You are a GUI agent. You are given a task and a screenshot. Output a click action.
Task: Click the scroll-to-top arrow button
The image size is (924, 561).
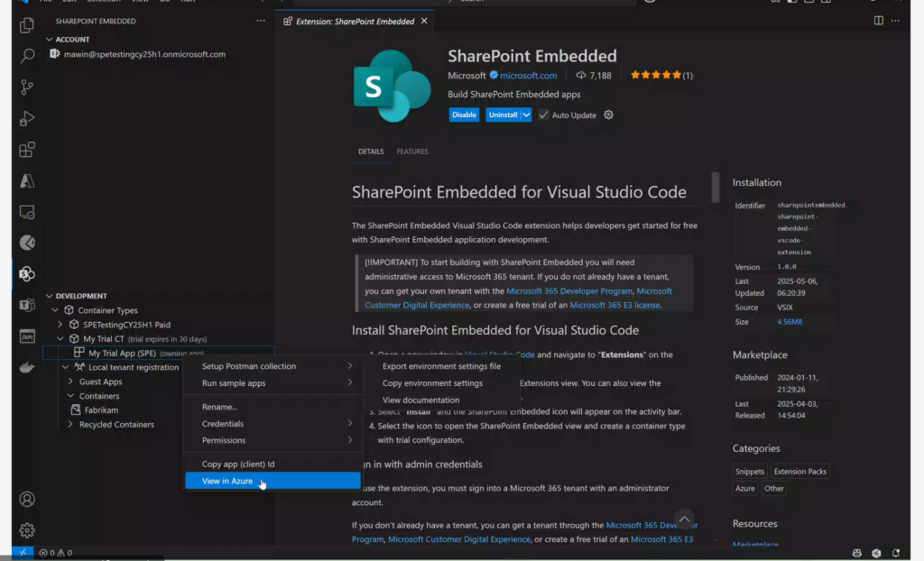(x=684, y=520)
